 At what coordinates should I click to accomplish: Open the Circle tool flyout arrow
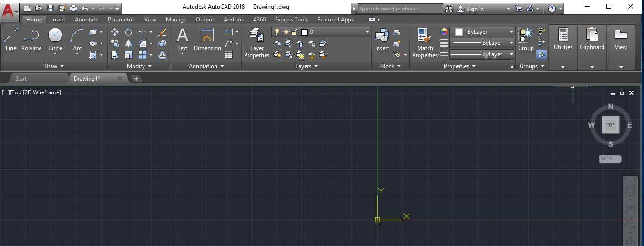coord(55,54)
